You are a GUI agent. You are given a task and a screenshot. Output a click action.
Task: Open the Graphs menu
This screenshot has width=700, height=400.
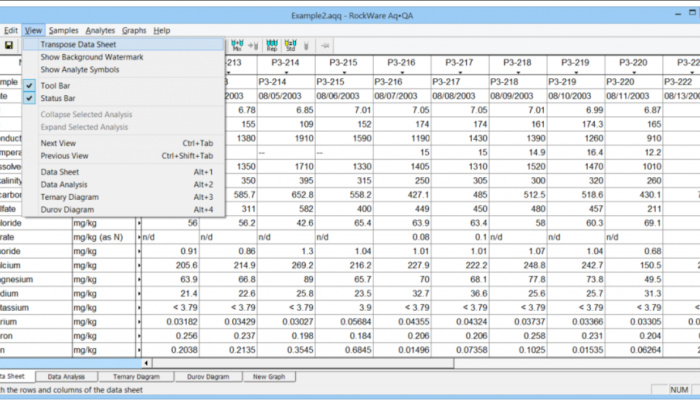click(x=134, y=30)
